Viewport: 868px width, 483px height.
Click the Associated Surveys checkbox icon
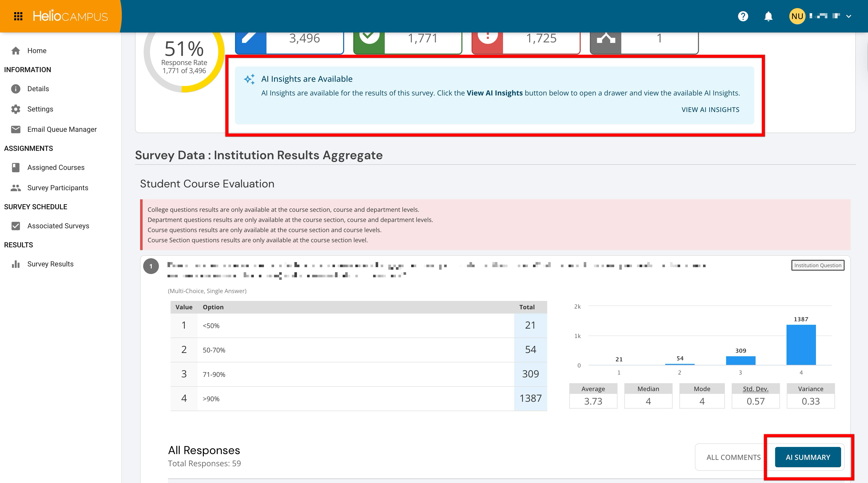tap(15, 226)
